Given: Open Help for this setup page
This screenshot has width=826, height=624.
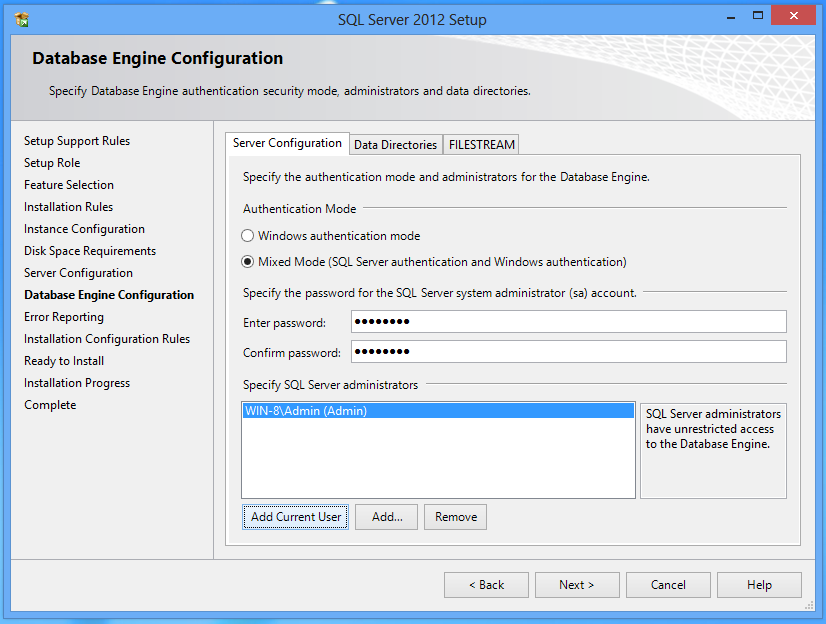Looking at the screenshot, I should point(759,585).
